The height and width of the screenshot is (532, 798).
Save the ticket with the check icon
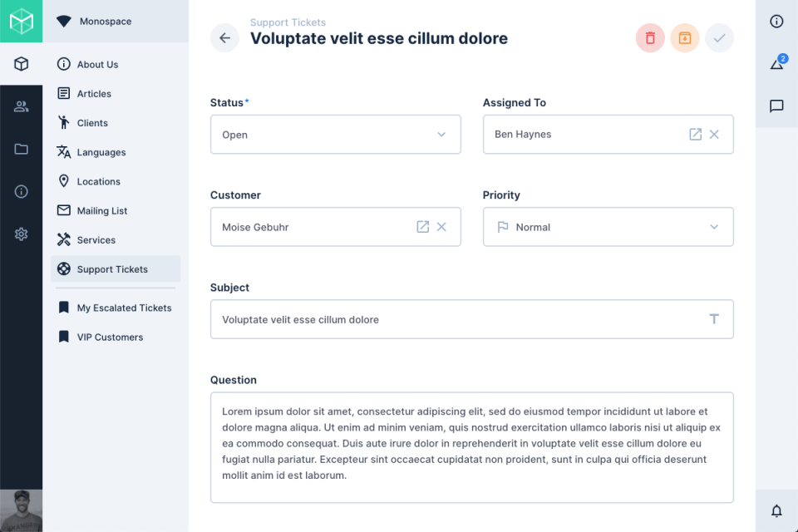point(718,37)
